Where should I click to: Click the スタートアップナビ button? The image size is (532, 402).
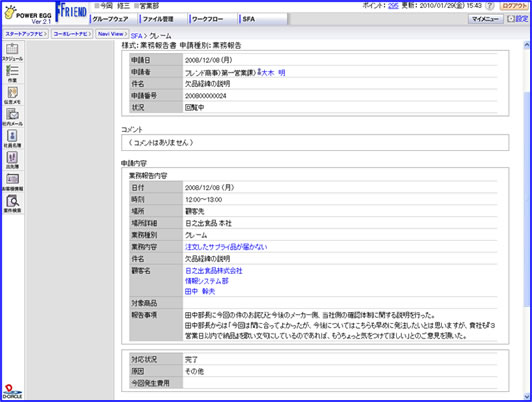26,34
